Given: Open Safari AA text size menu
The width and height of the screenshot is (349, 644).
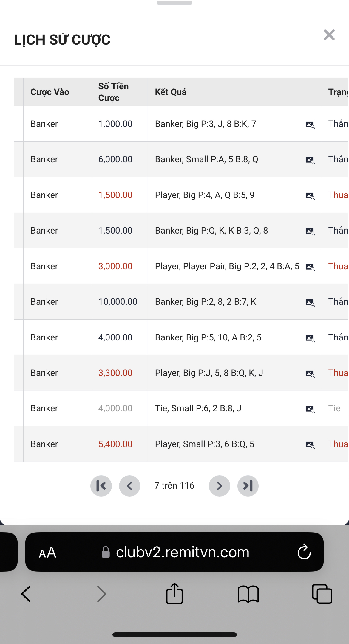Looking at the screenshot, I should pos(47,553).
